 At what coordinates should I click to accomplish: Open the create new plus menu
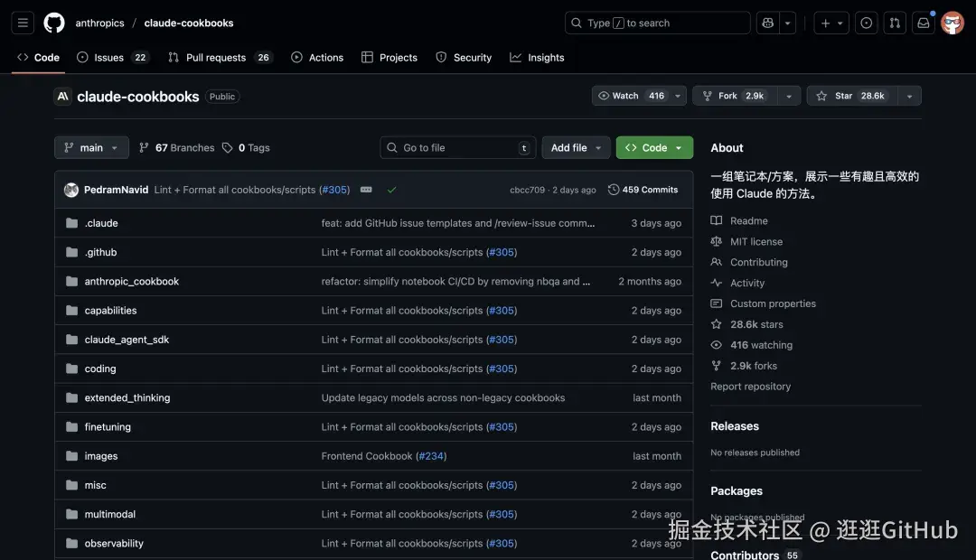(831, 23)
